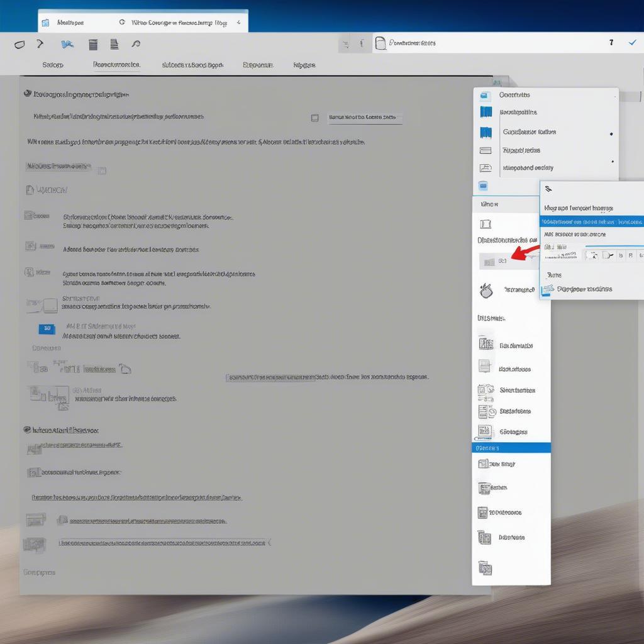Viewport: 644px width, 644px height.
Task: Click the blue folder icon heading the dropdown panel
Action: [x=485, y=96]
